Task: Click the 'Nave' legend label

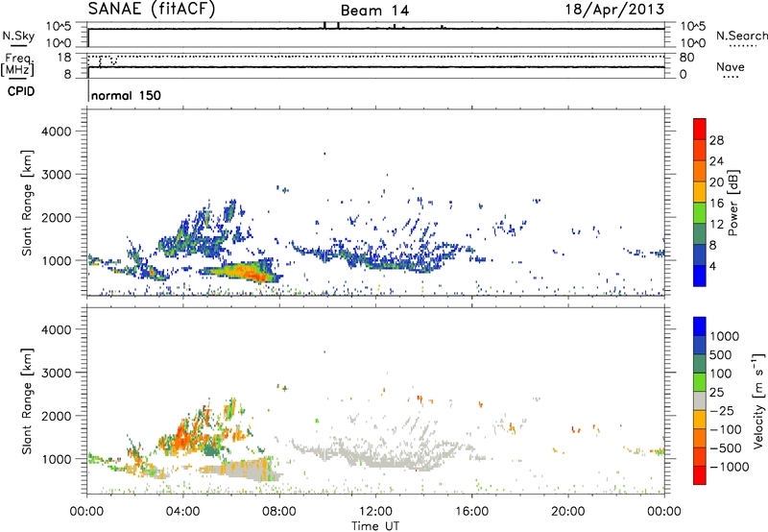Action: point(731,66)
